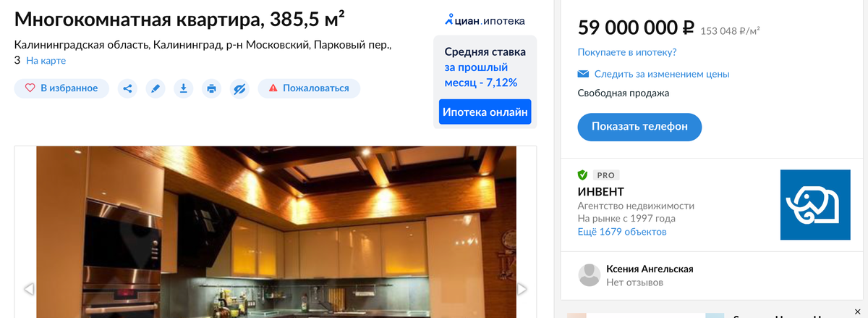The height and width of the screenshot is (318, 868).
Task: View agency's Ещё 1679 объектов link
Action: (x=622, y=232)
